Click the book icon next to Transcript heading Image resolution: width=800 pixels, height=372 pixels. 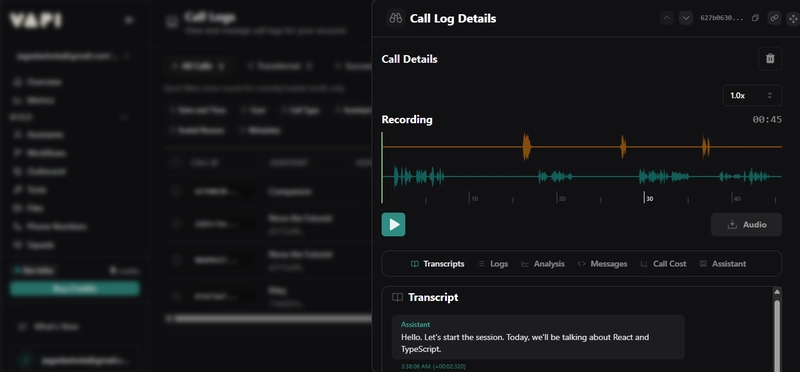coord(397,297)
